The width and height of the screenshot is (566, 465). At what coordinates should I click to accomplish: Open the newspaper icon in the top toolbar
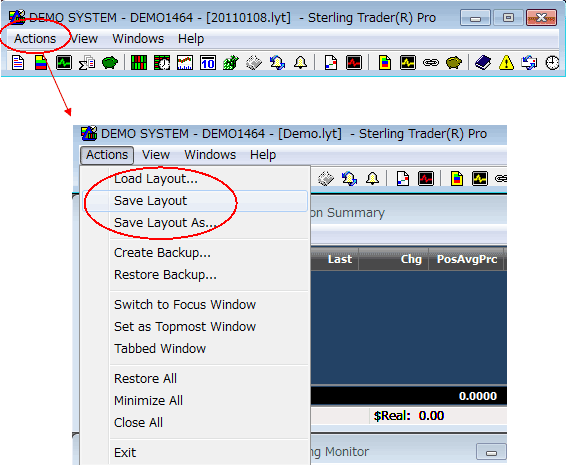pyautogui.click(x=254, y=63)
